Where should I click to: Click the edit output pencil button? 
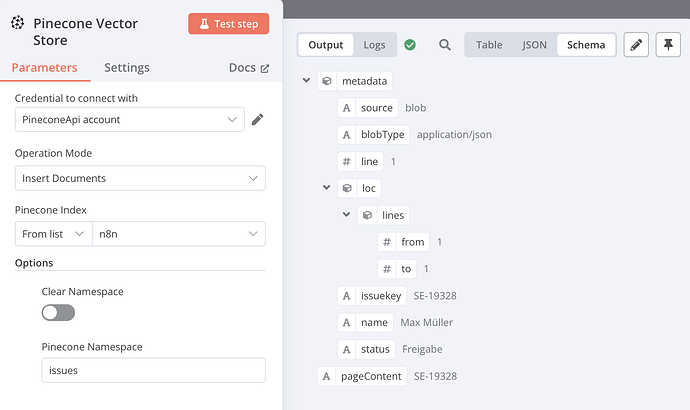tap(636, 45)
